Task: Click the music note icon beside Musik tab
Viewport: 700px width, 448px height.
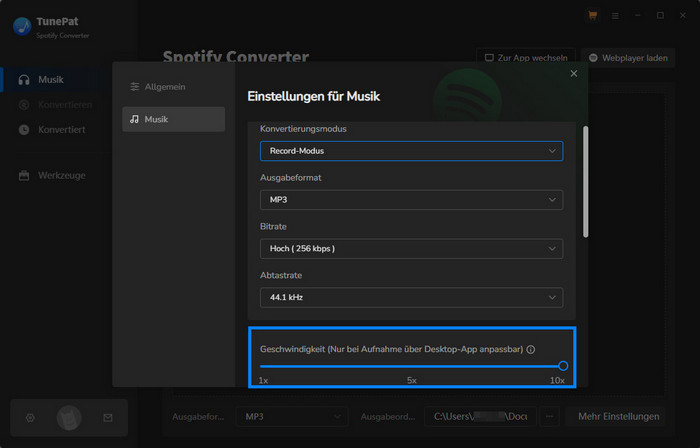Action: [x=134, y=119]
